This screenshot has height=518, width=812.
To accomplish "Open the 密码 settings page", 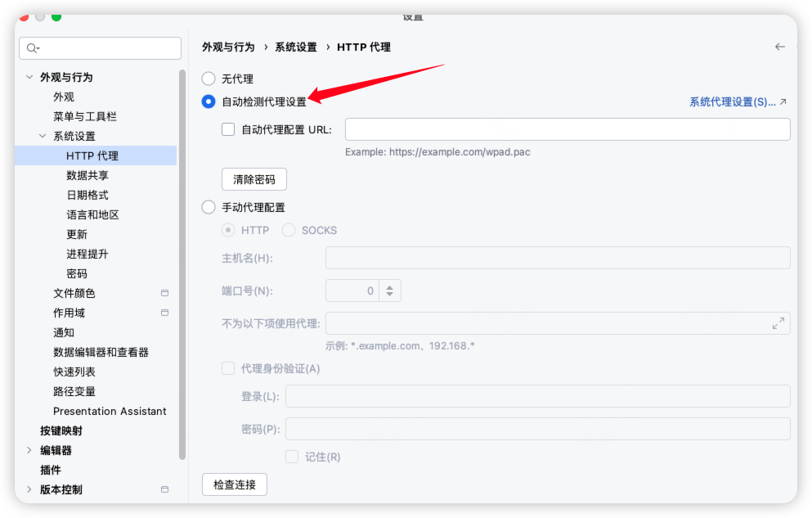I will (77, 274).
